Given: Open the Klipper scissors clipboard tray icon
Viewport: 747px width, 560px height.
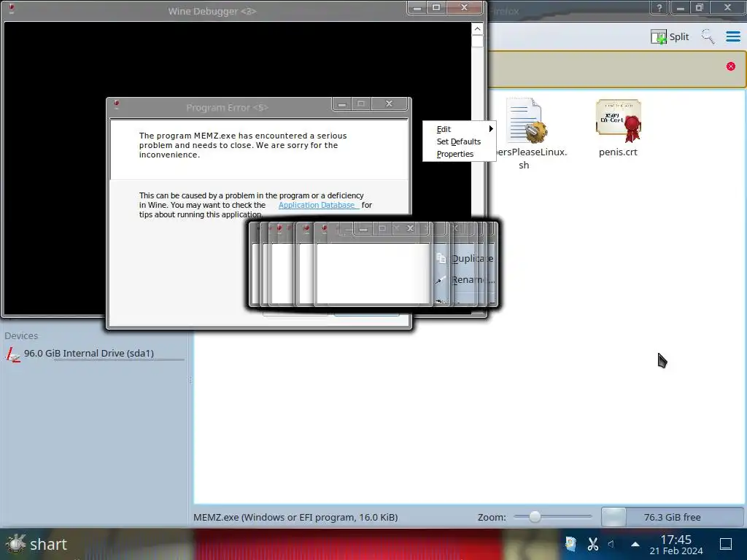Looking at the screenshot, I should point(592,544).
